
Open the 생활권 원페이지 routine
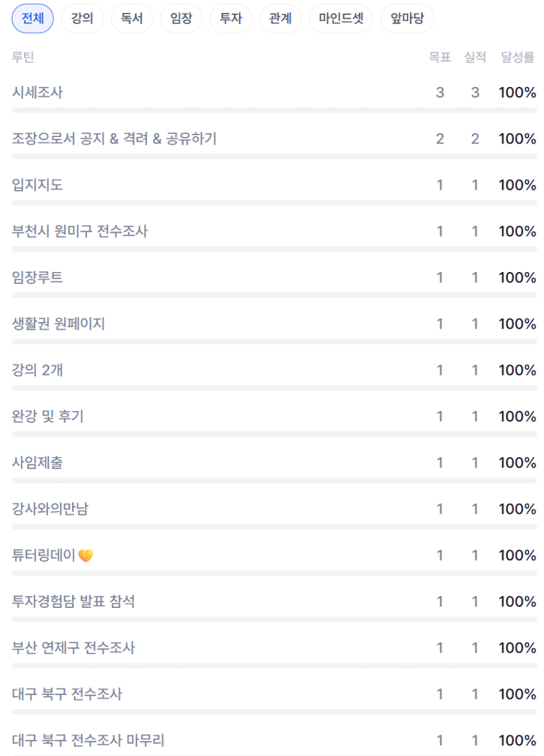pyautogui.click(x=58, y=323)
